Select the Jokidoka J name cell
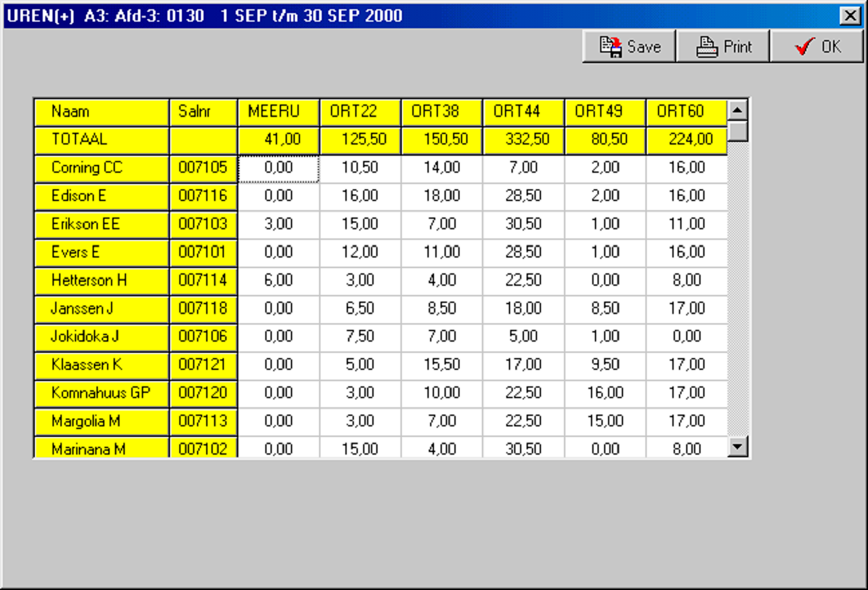Image resolution: width=868 pixels, height=590 pixels. point(102,337)
